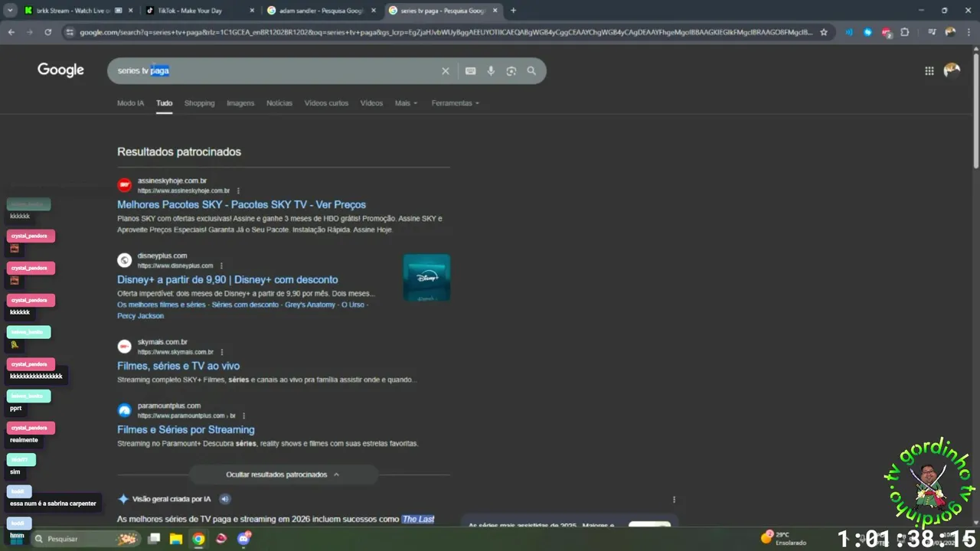Switch to the Imagens tab
Screen dimensions: 980x551
(x=240, y=103)
